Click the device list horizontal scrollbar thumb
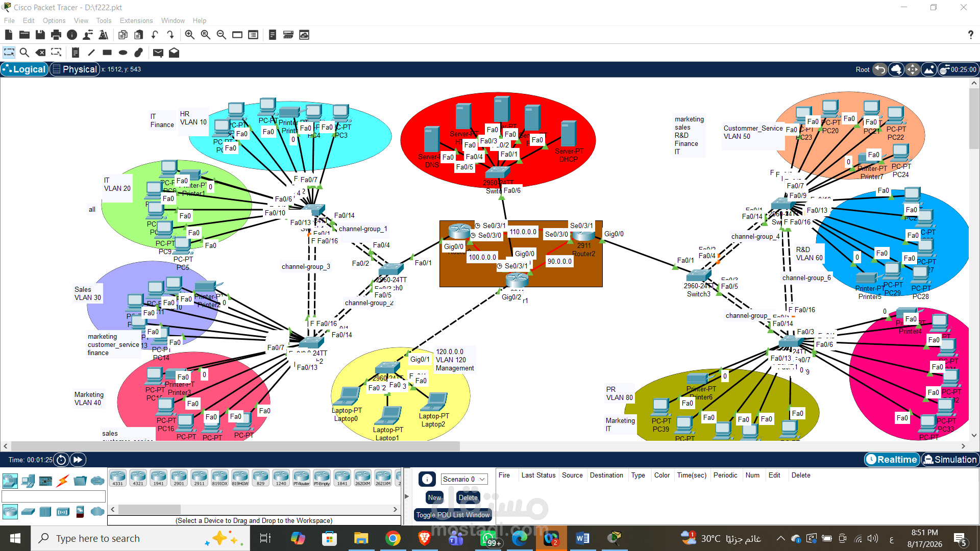 tap(149, 509)
